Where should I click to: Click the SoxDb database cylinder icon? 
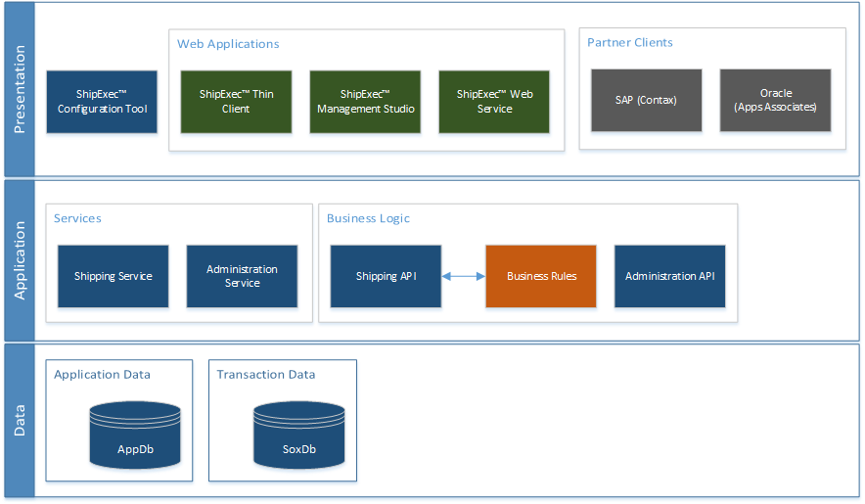298,434
